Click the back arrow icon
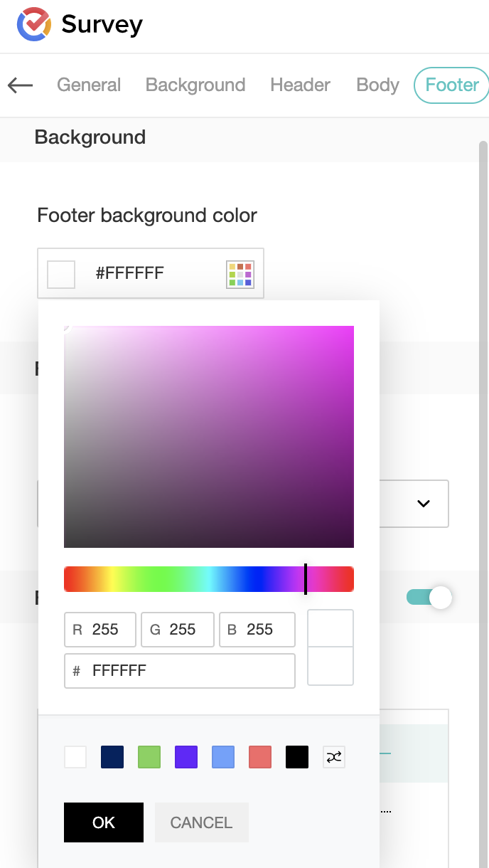The image size is (489, 868). tap(21, 85)
